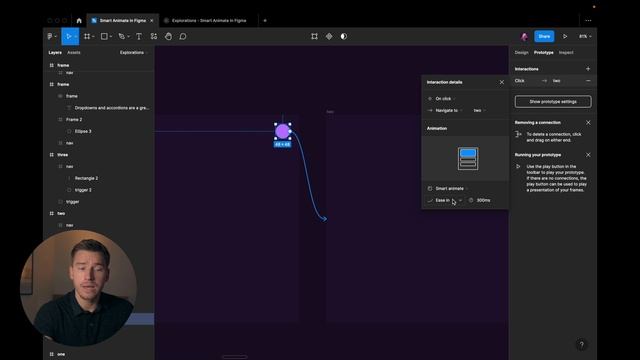This screenshot has height=360, width=640.
Task: Open a new tab with plus icon
Action: 265,20
